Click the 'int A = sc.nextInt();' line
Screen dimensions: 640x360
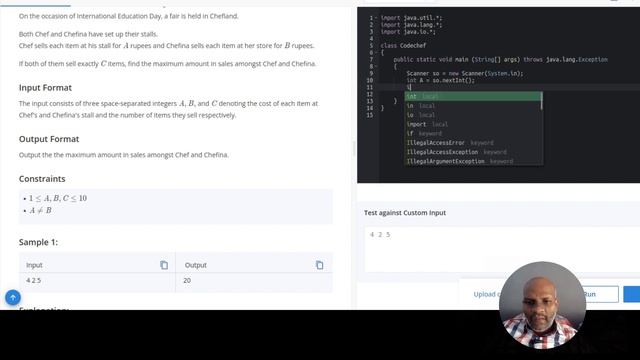click(x=441, y=80)
